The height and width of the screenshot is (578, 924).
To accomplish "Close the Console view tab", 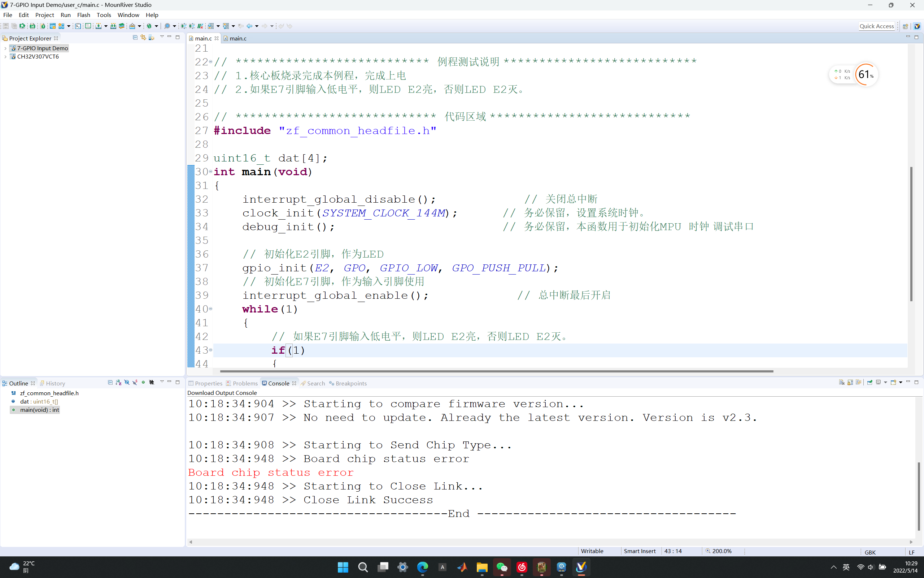I will pyautogui.click(x=294, y=383).
